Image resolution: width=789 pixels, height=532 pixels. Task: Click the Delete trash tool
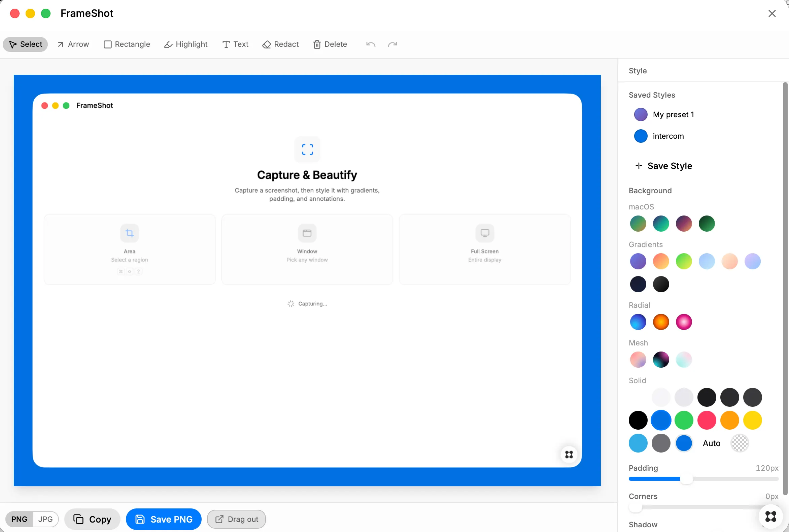(330, 44)
